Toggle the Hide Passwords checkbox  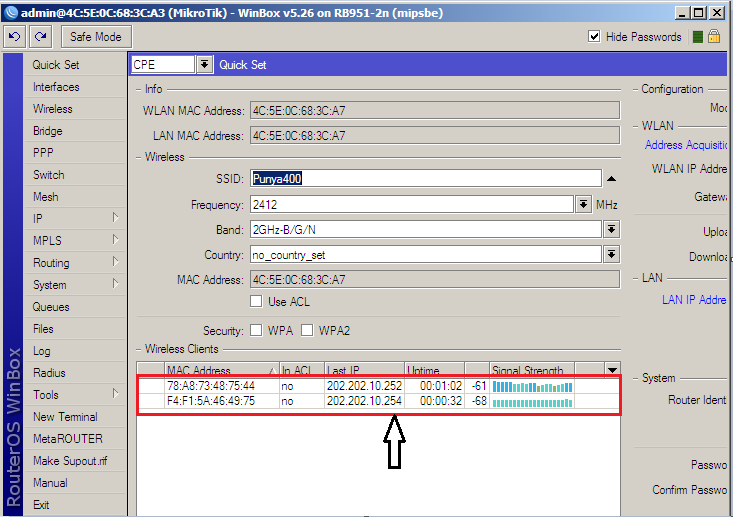coord(594,36)
